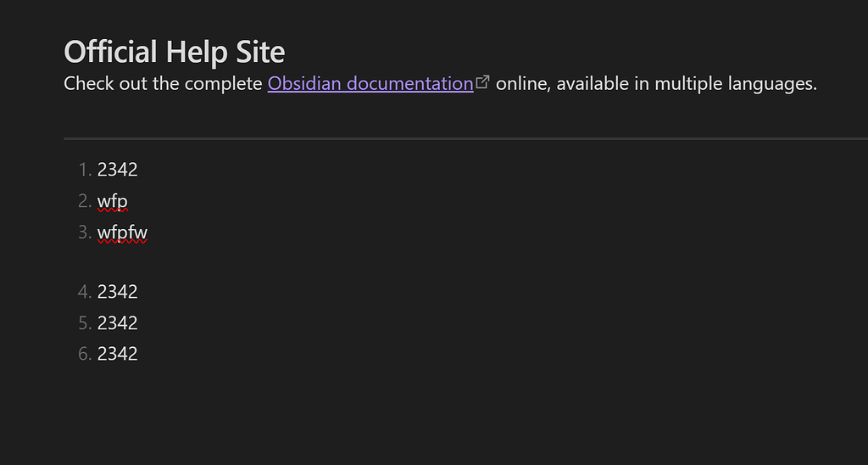
Task: Click the 2342 text in list item 6
Action: pyautogui.click(x=117, y=354)
